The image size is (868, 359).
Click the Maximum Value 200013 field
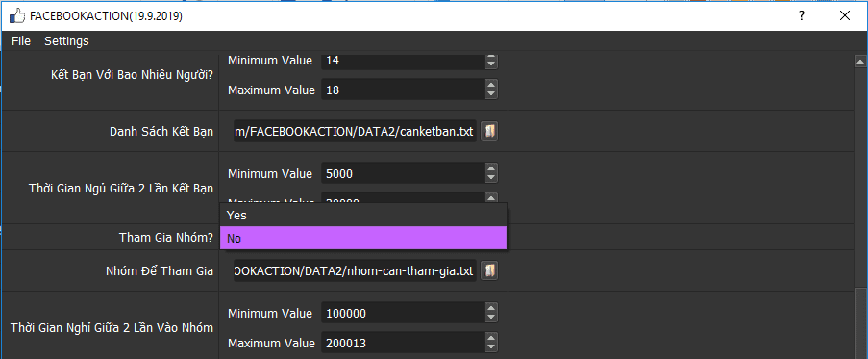[403, 344]
